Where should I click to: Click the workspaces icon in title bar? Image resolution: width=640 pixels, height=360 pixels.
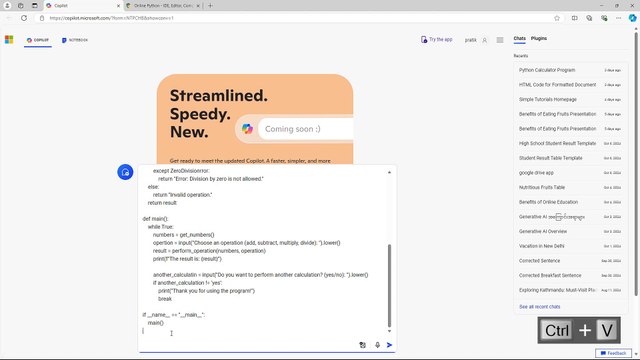click(21, 6)
